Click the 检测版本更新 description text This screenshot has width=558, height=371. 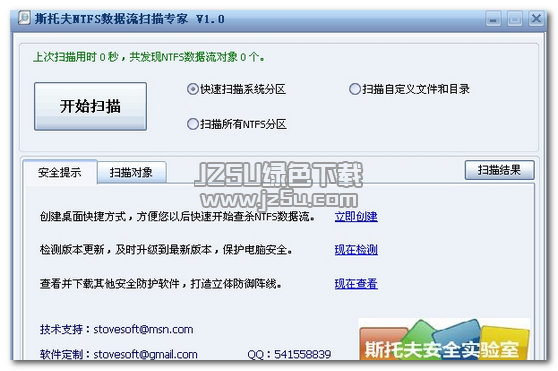point(166,250)
